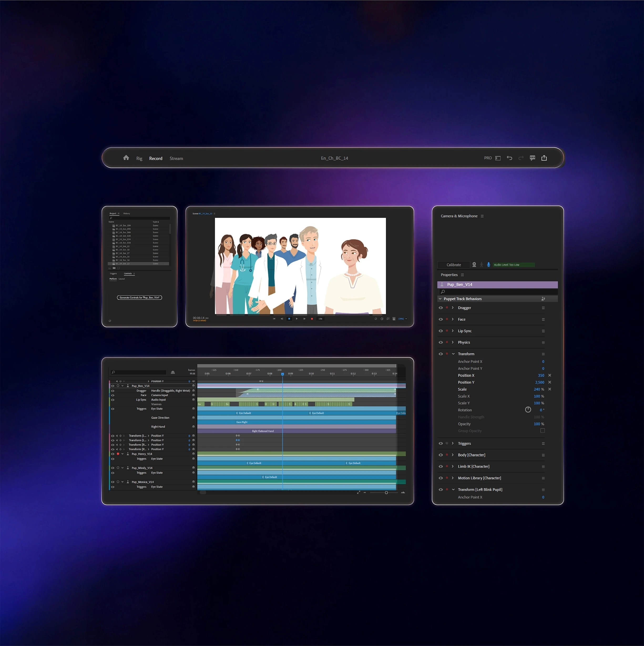
Task: Click the Rotation dial icon
Action: click(x=528, y=410)
